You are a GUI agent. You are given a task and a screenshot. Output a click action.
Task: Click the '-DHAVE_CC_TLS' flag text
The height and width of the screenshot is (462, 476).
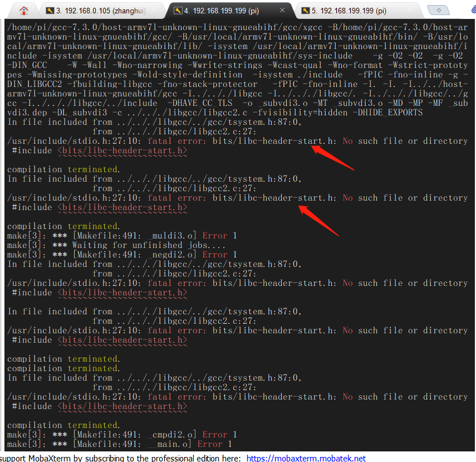click(x=200, y=103)
